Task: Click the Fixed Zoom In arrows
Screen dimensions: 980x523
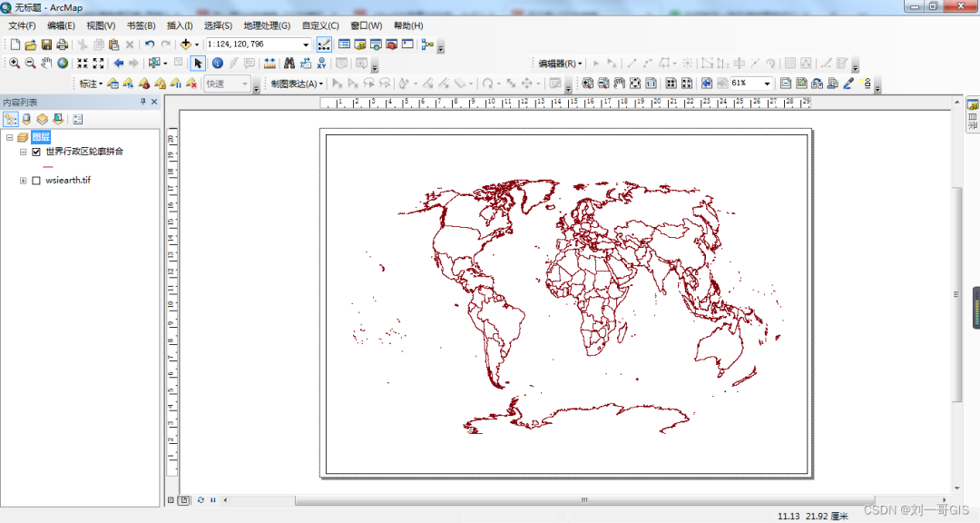Action: click(x=83, y=64)
